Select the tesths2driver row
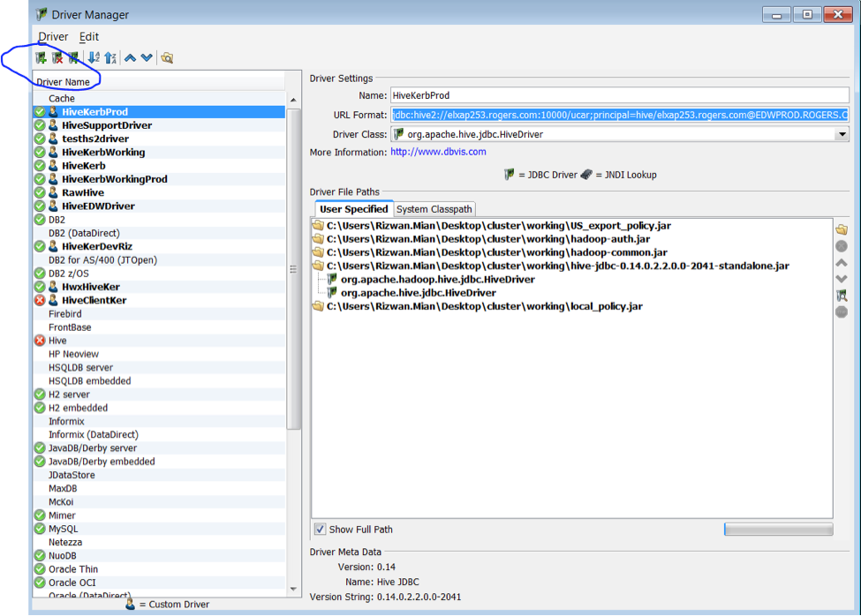Viewport: 861px width, 616px height. point(159,139)
